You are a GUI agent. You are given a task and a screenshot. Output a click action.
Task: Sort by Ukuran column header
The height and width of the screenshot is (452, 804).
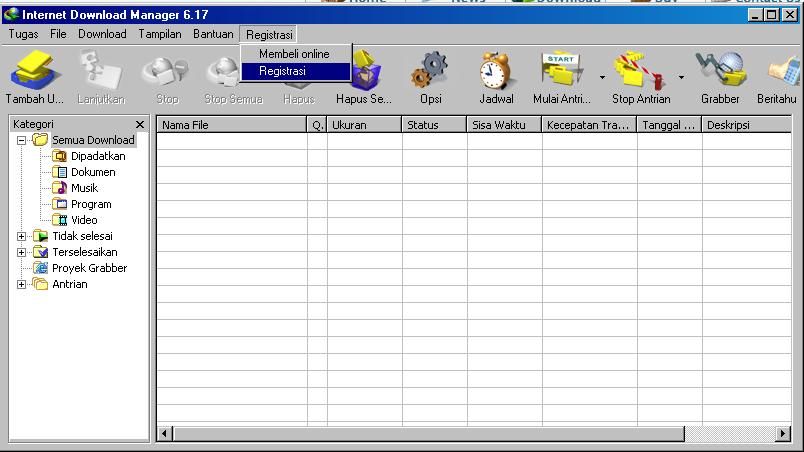364,125
